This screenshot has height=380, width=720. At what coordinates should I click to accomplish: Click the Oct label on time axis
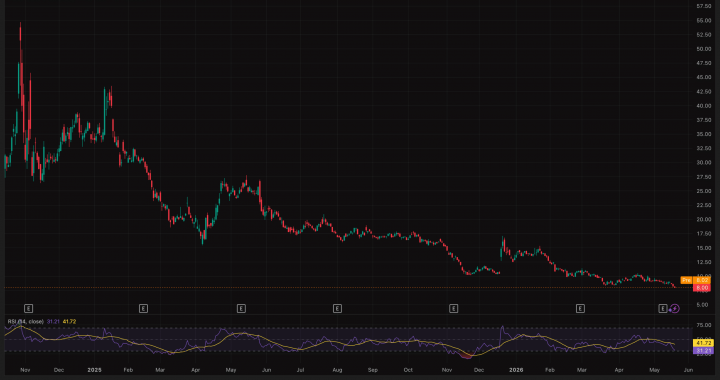click(x=408, y=369)
